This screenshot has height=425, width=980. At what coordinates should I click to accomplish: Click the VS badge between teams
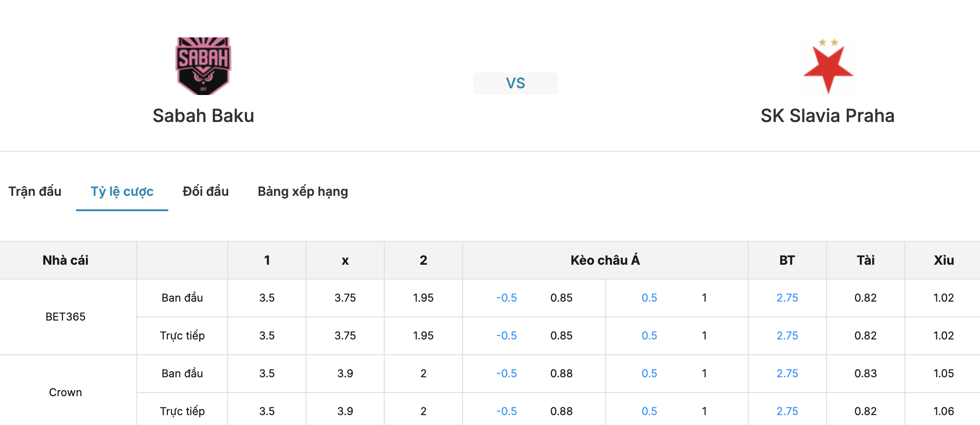tap(515, 83)
